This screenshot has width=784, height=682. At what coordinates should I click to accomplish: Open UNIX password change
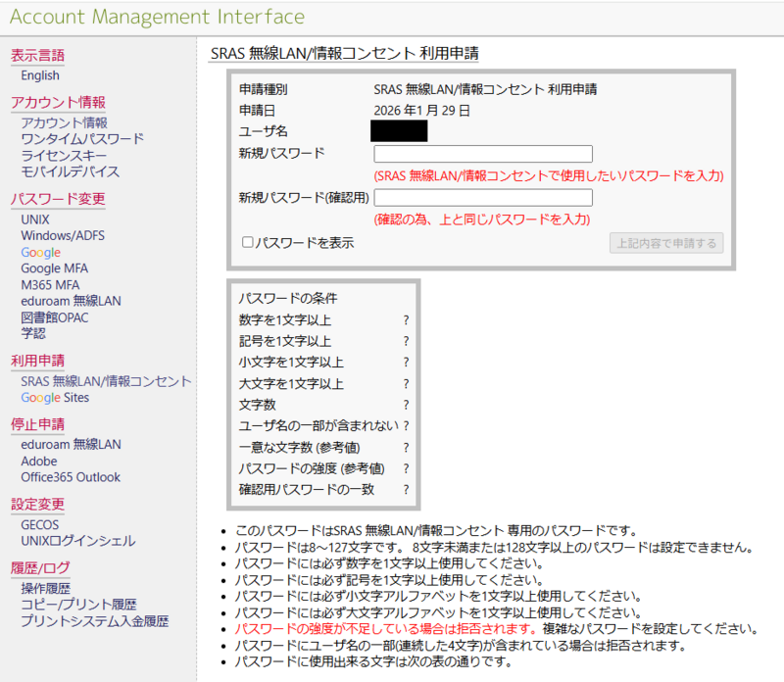point(35,219)
